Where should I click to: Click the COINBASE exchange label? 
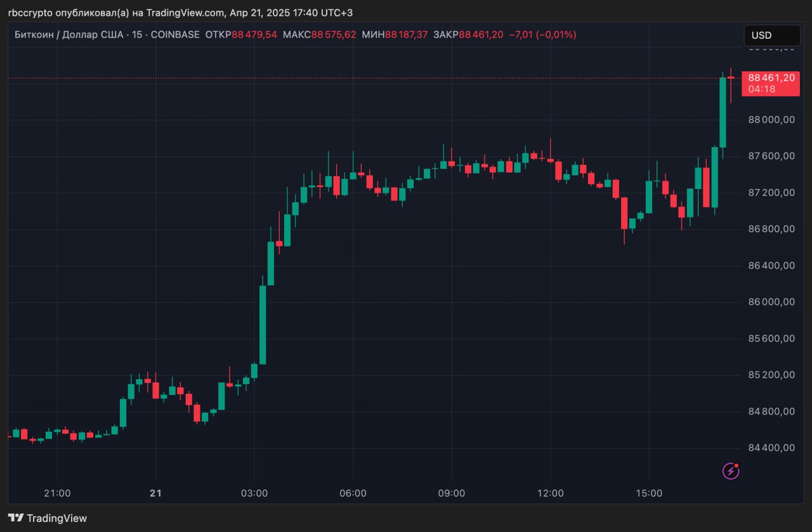click(x=174, y=35)
